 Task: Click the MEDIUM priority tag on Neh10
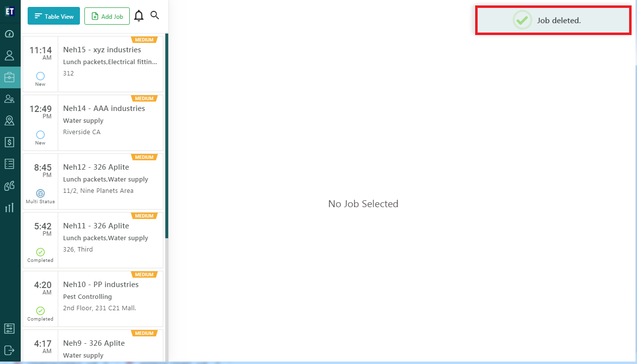point(144,275)
